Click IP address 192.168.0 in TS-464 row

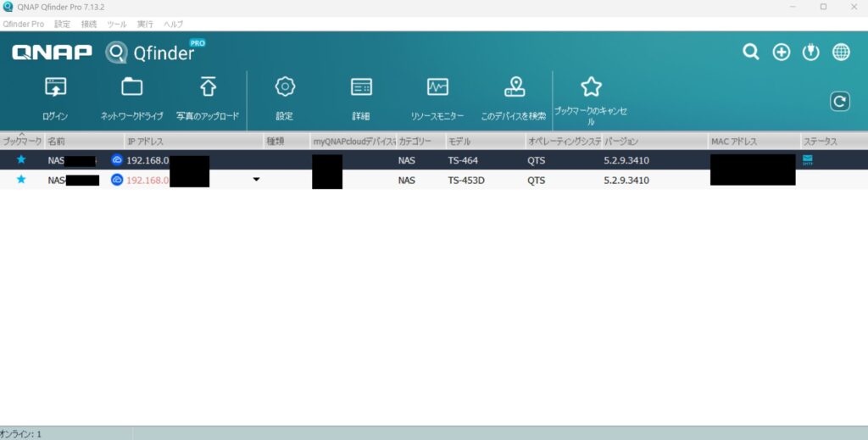coord(147,160)
